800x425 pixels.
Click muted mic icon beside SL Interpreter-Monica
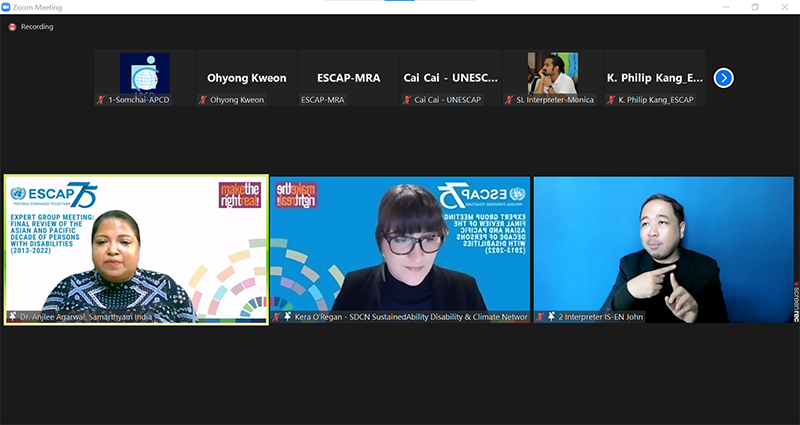click(509, 100)
